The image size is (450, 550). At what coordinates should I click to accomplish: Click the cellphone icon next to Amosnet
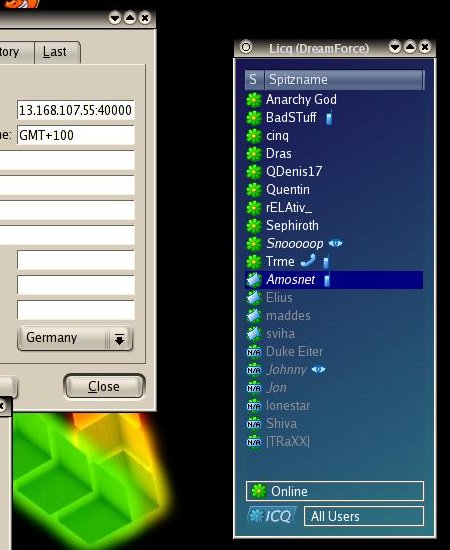click(x=327, y=280)
